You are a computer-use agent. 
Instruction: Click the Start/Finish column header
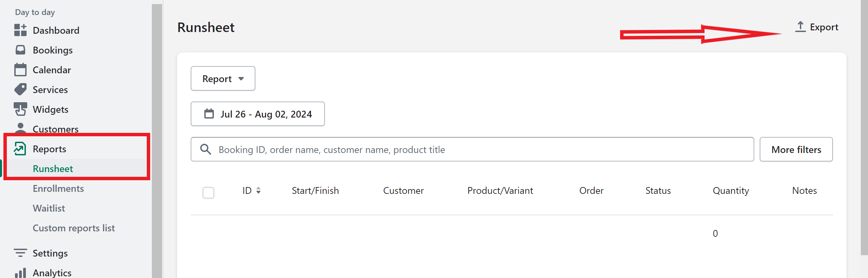click(x=315, y=190)
